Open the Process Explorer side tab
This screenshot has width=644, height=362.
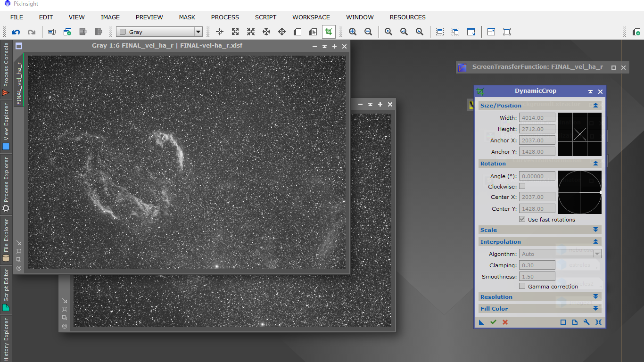pyautogui.click(x=6, y=184)
